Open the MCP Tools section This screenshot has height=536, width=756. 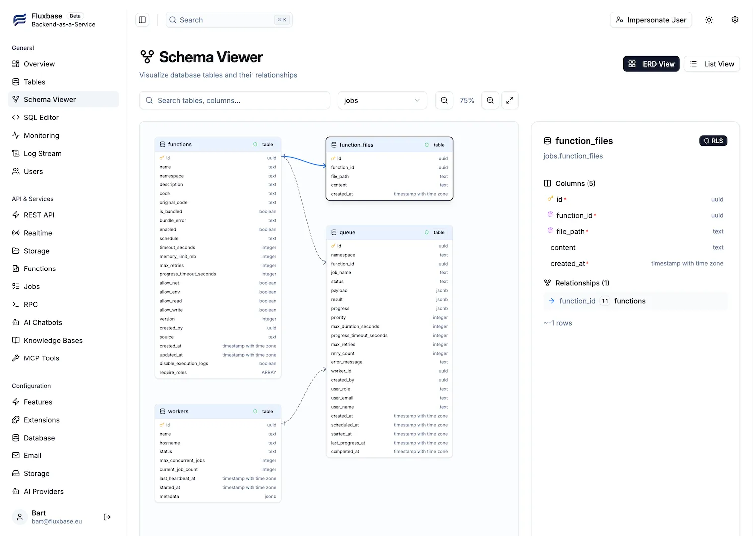coord(41,358)
